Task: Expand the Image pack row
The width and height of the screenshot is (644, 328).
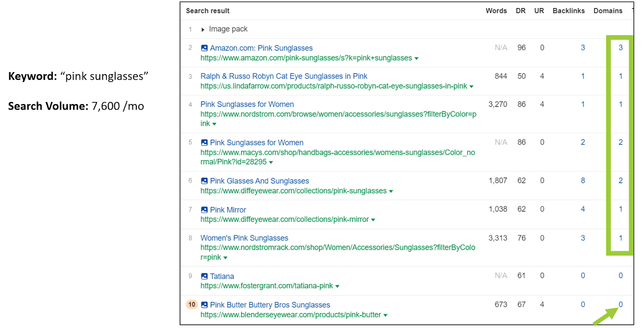Action: pos(203,29)
